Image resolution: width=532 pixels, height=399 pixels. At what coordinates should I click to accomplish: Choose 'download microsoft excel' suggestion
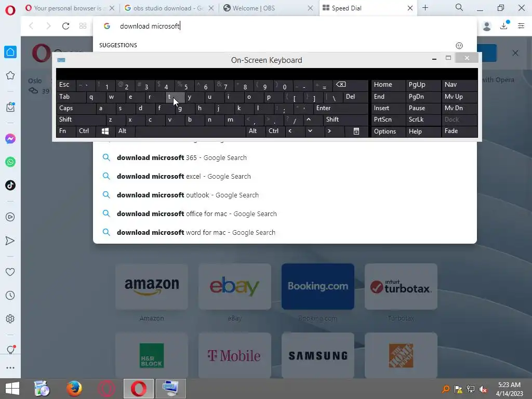[285, 177]
